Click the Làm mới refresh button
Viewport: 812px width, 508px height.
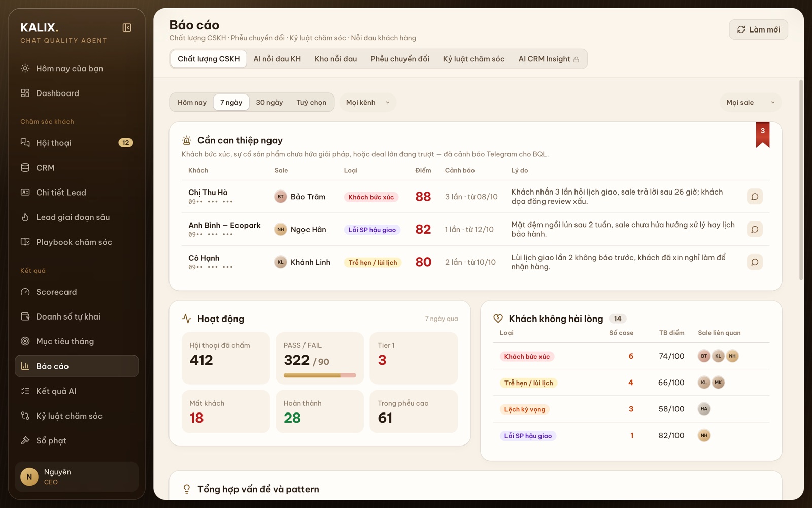point(758,29)
